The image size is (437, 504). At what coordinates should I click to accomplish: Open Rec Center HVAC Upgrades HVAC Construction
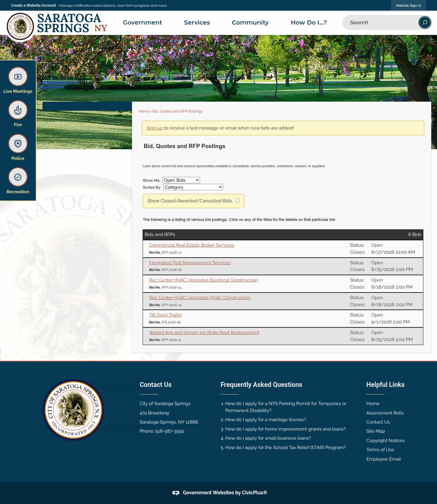[x=200, y=298]
